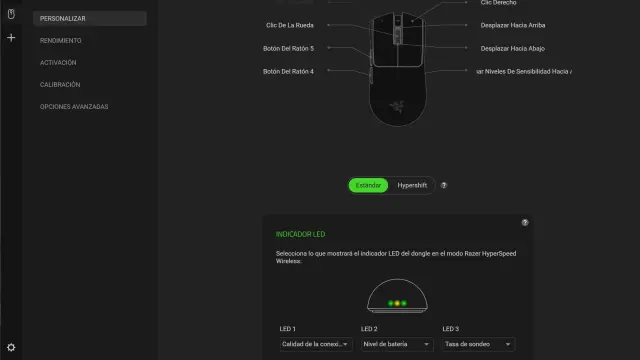Select Desplazar Hacia Abajo assignment
Image resolution: width=640 pixels, height=360 pixels.
coord(513,49)
